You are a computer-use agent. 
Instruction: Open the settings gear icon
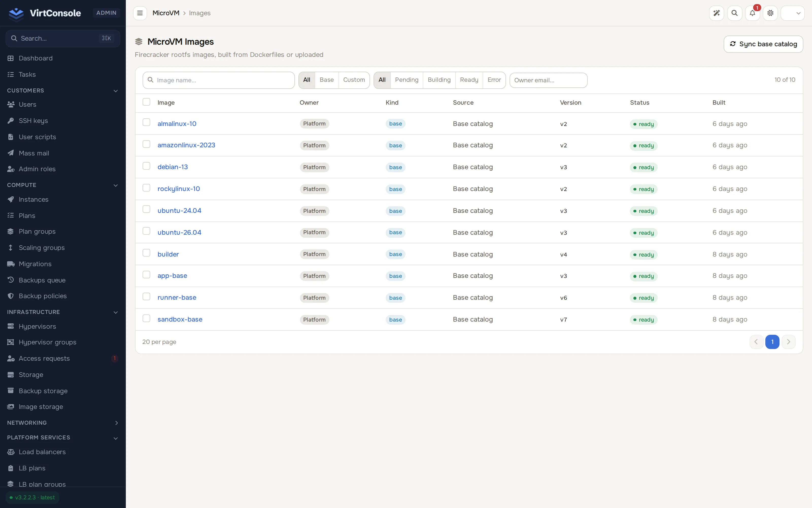coord(770,13)
